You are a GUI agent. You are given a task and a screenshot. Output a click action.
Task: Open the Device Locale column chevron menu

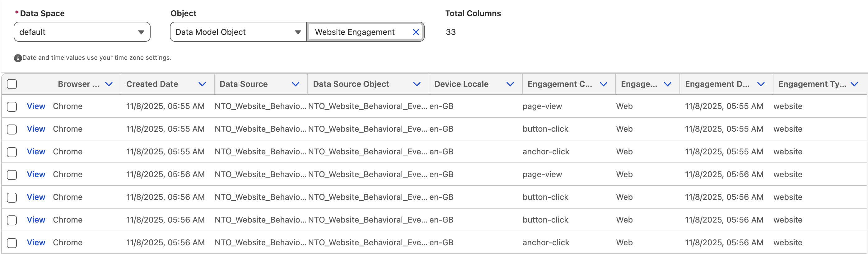coord(510,84)
